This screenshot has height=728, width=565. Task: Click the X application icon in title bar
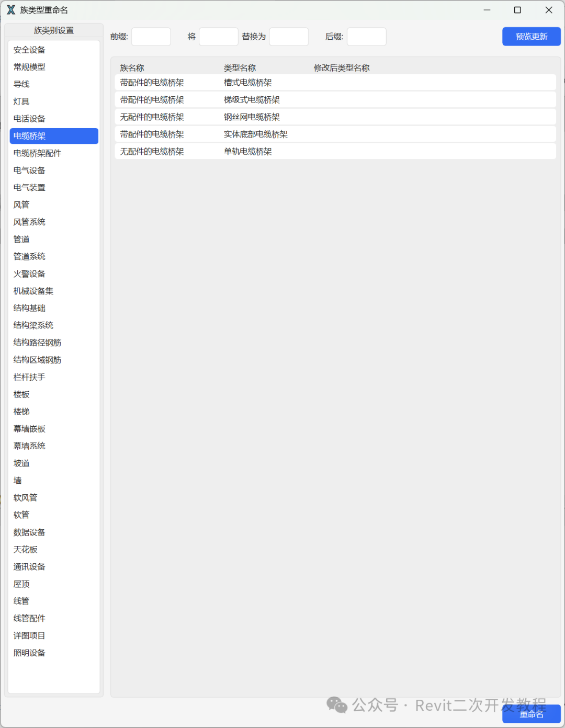point(11,10)
